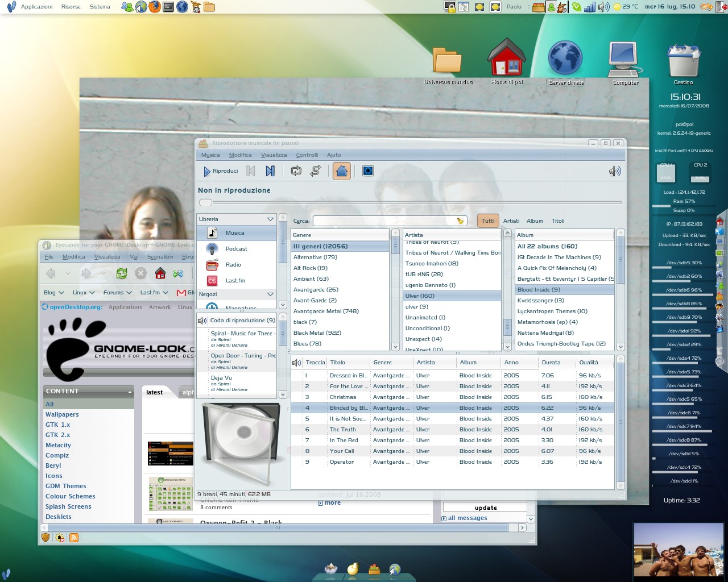
Task: Select the Musica source icon in Libreria
Action: click(x=212, y=232)
